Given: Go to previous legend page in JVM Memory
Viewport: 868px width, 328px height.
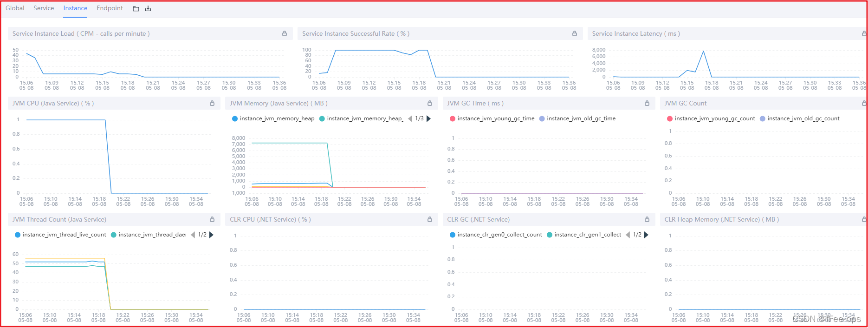Looking at the screenshot, I should tap(410, 118).
